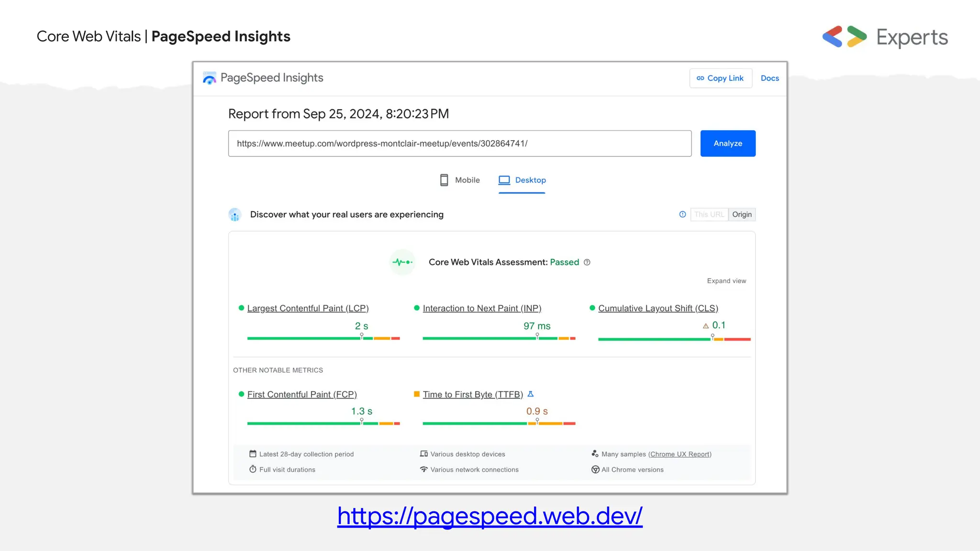Click the LCP distribution bar

[x=323, y=338]
